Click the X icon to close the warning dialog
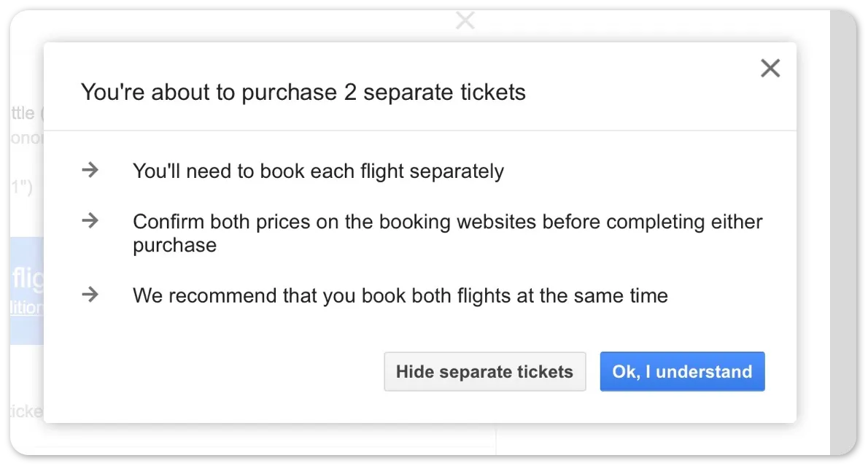868x466 pixels. 770,67
